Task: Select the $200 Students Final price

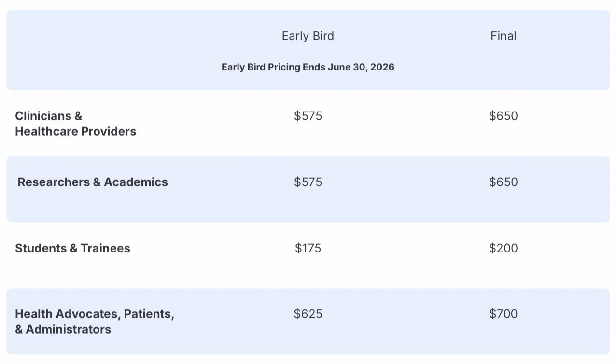Action: (x=503, y=248)
